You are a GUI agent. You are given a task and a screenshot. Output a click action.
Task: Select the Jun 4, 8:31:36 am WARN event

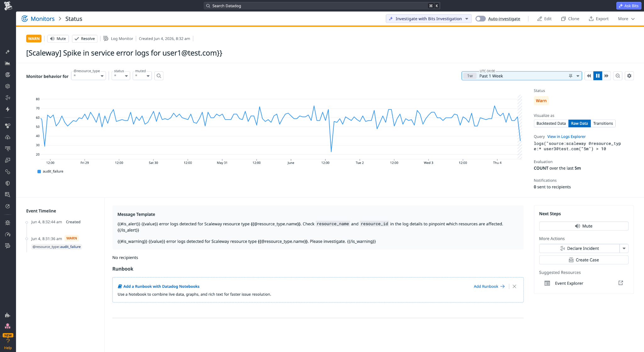pyautogui.click(x=55, y=239)
